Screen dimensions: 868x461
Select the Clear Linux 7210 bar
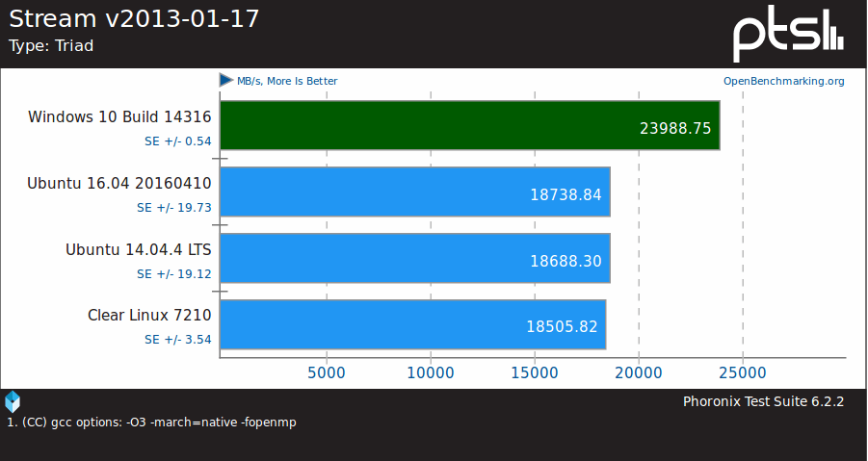pyautogui.click(x=413, y=324)
